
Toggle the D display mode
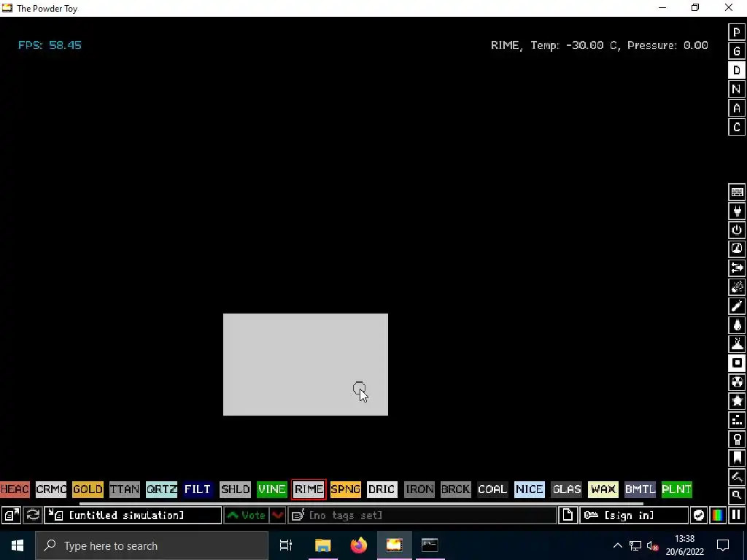(x=737, y=70)
